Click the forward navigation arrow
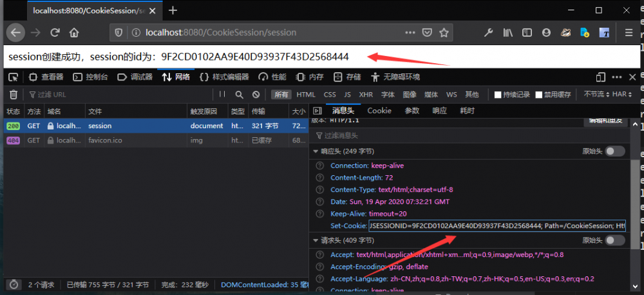This screenshot has height=295, width=644. 35,32
